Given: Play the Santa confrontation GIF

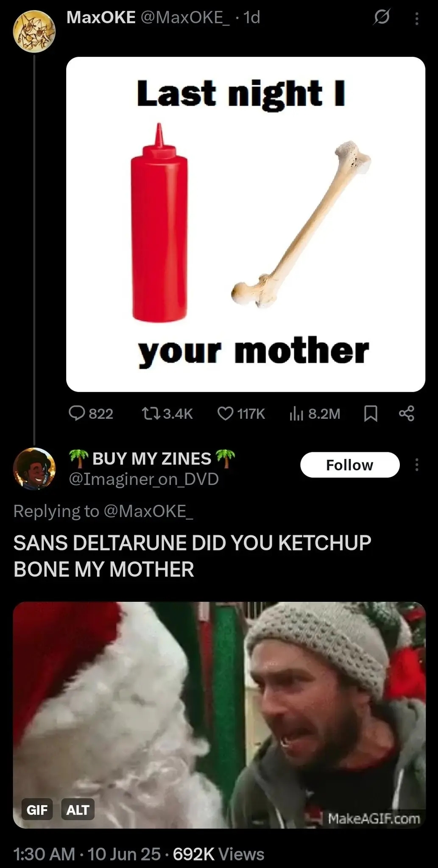Looking at the screenshot, I should tap(219, 715).
